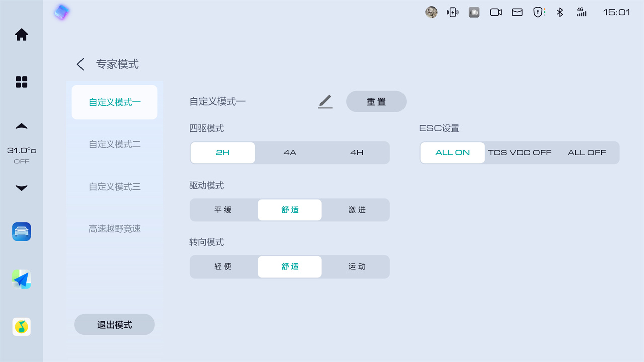Open the blue car app icon
The image size is (644, 362).
[22, 232]
